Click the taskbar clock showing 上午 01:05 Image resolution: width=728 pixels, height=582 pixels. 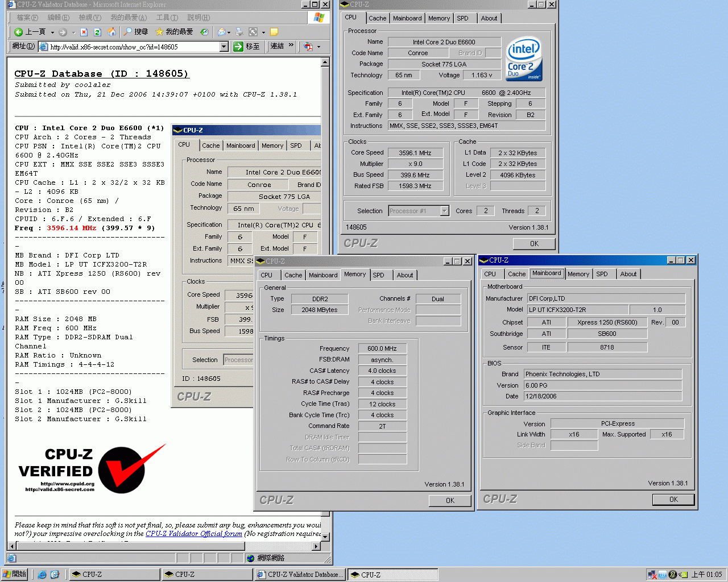tap(706, 575)
